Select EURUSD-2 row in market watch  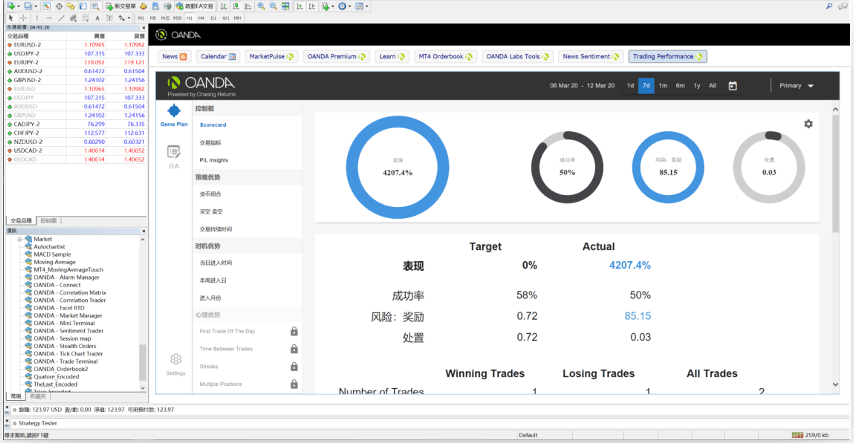point(76,45)
